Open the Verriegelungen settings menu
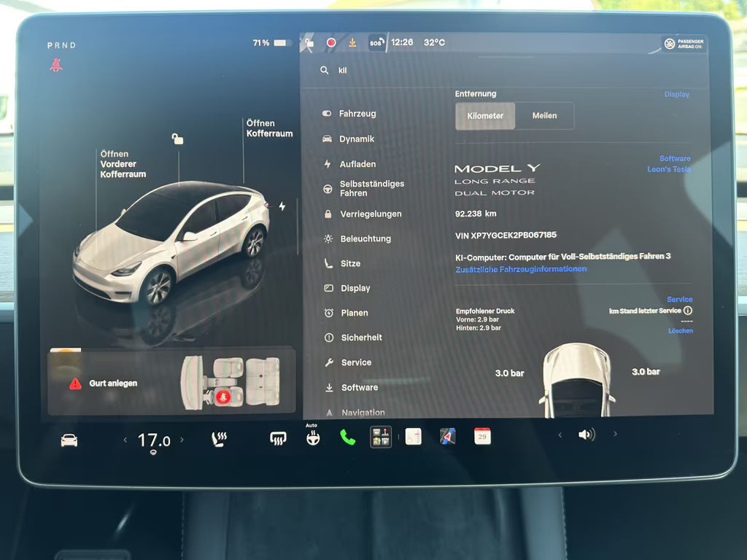Screen dimensions: 747x560 click(x=363, y=214)
